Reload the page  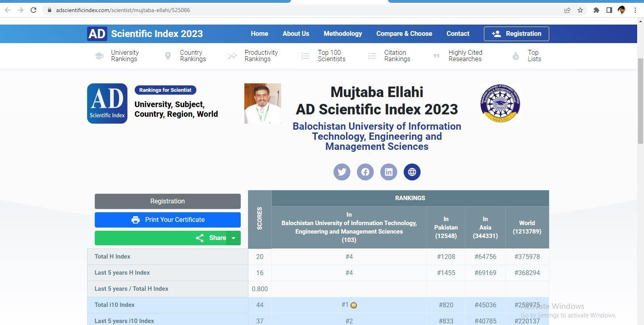(33, 10)
